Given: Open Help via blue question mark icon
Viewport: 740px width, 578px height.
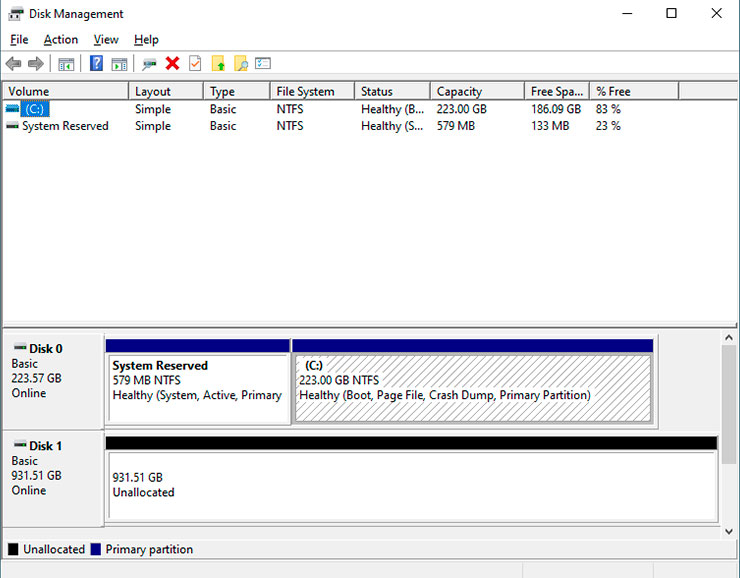Looking at the screenshot, I should pos(96,63).
